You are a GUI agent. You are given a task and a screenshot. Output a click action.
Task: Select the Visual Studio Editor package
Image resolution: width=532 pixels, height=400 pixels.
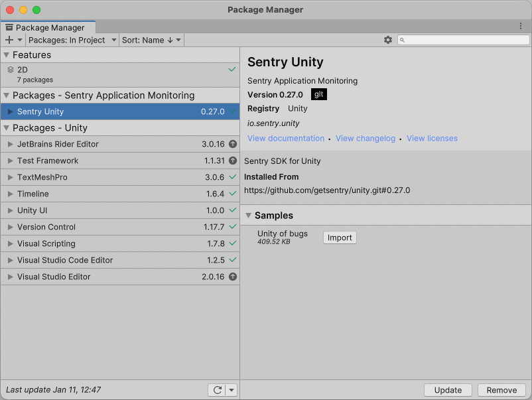coord(120,277)
